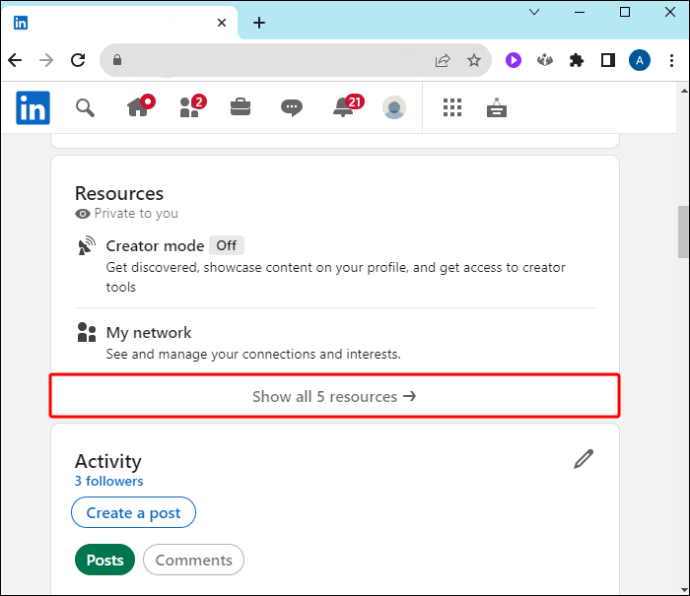
Task: Click 'See and manage your connections' text
Action: [253, 354]
